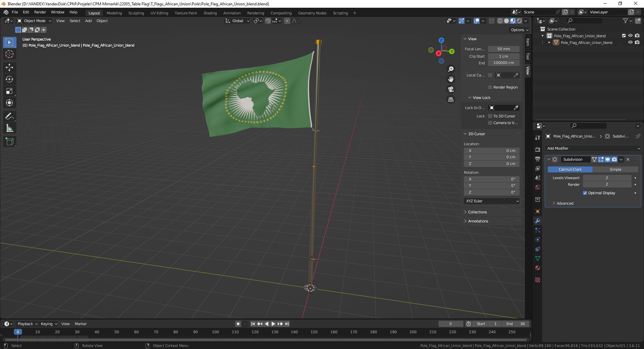Uncheck the Optimal Display checkbox
The width and height of the screenshot is (644, 349).
tap(585, 193)
